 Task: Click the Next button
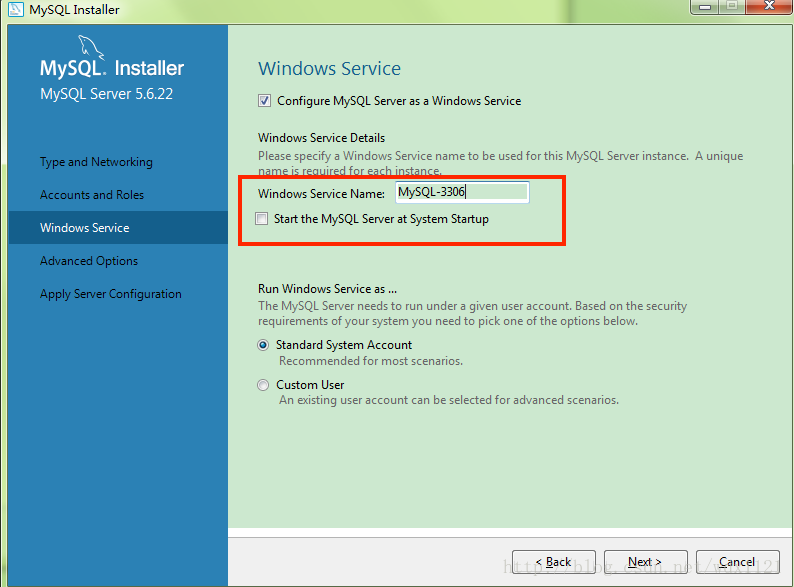click(x=646, y=562)
